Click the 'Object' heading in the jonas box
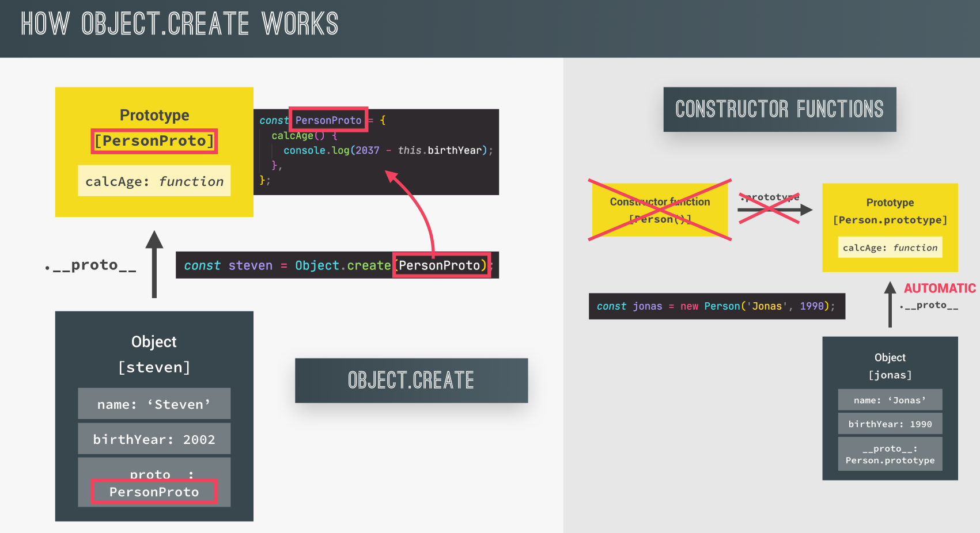This screenshot has height=533, width=980. coord(890,357)
